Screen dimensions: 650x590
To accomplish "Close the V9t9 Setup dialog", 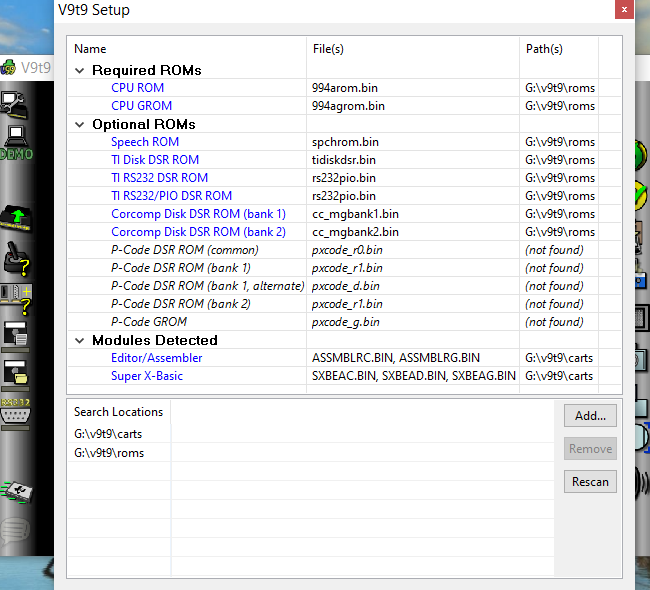I will click(624, 9).
